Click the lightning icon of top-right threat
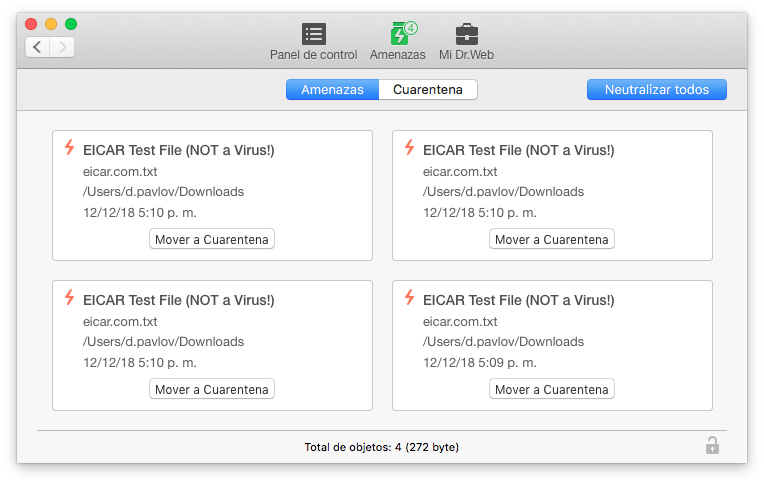764x484 pixels. coord(410,147)
